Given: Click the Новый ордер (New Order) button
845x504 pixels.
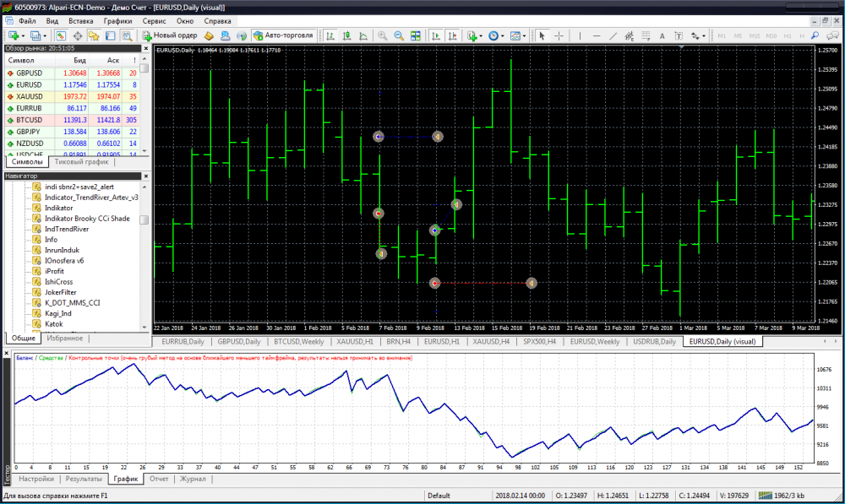Looking at the screenshot, I should click(x=170, y=35).
